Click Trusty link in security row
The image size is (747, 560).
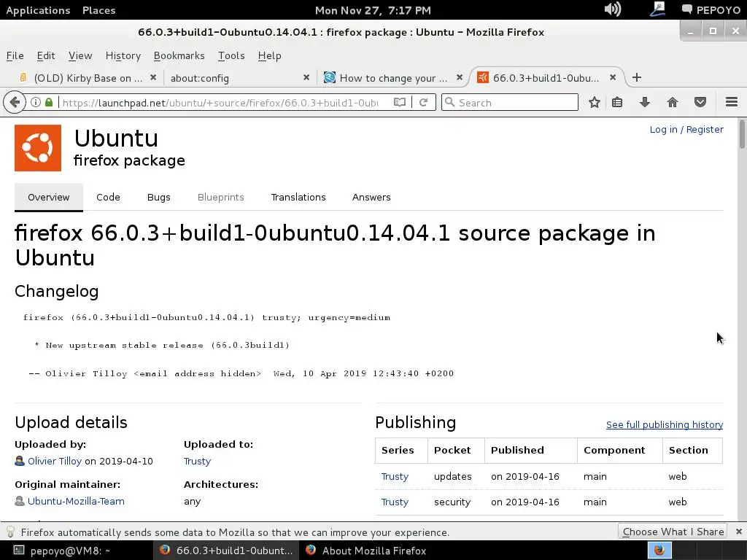pos(395,502)
